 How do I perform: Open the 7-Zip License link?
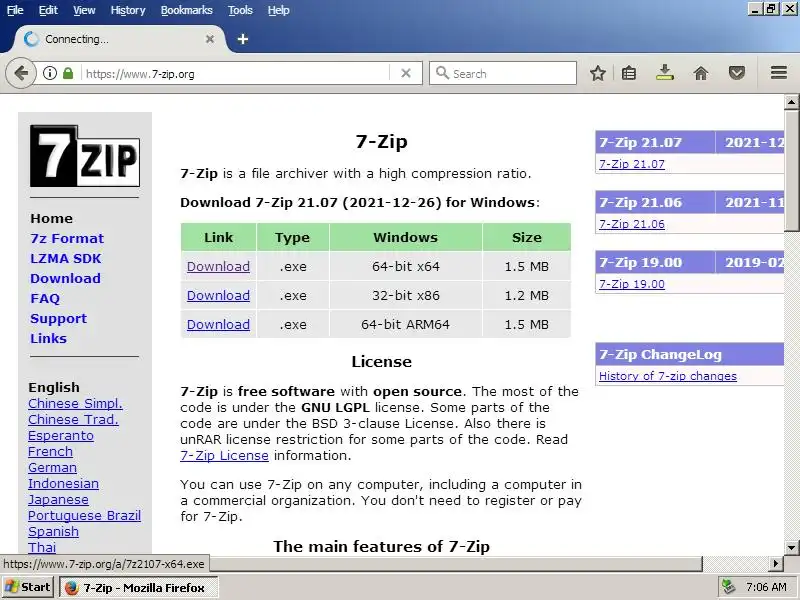click(224, 456)
